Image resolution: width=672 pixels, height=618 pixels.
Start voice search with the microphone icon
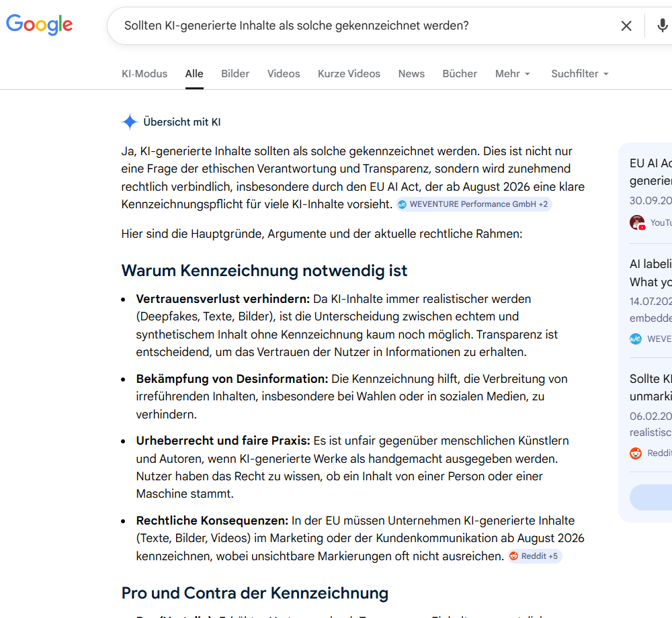[x=662, y=26]
